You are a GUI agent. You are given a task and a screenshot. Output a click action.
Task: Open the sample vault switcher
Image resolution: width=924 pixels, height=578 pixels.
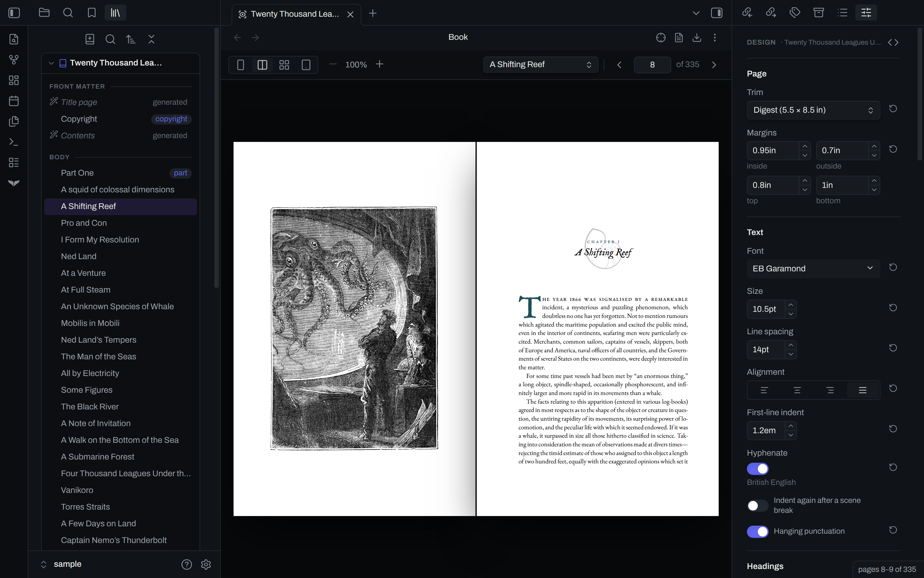(61, 564)
